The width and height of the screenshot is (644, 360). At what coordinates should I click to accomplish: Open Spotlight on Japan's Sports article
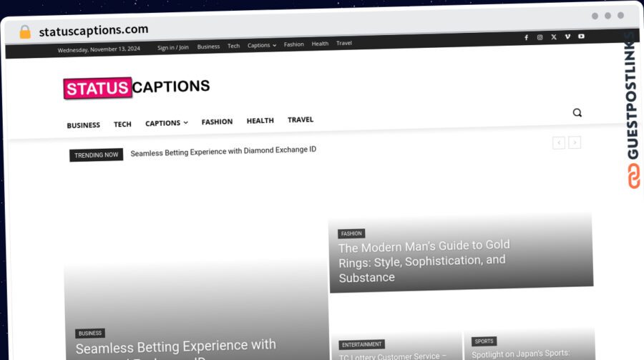(x=521, y=354)
